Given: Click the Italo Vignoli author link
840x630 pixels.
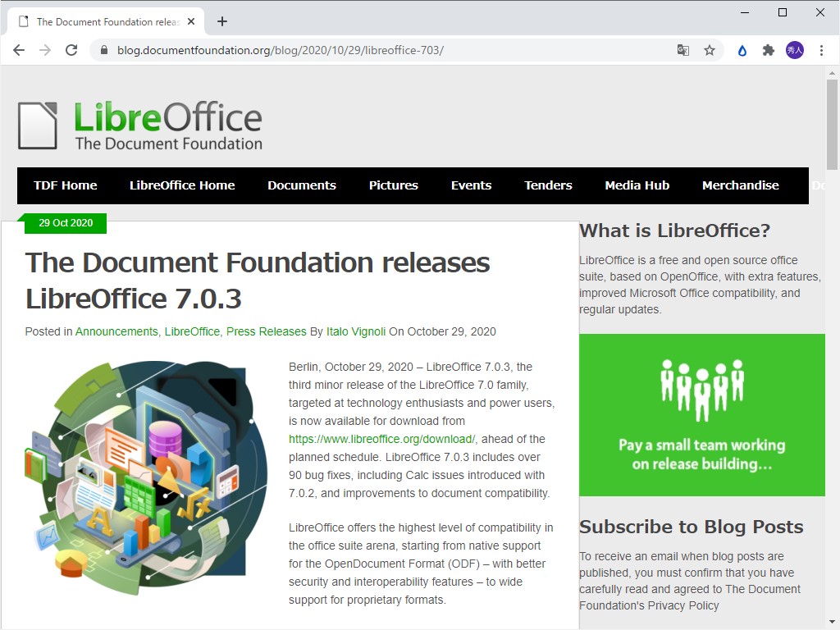Looking at the screenshot, I should coord(355,331).
